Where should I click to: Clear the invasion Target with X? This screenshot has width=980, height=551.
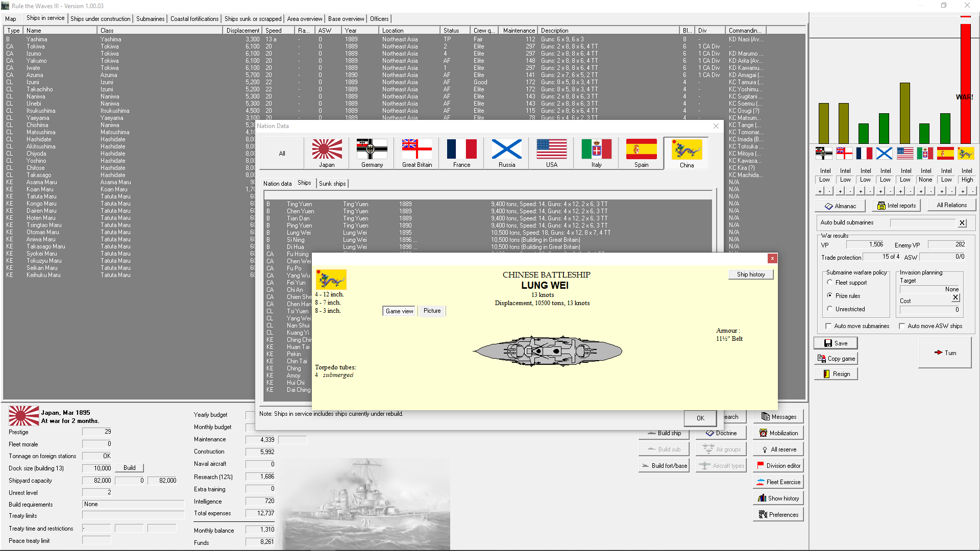[x=955, y=297]
